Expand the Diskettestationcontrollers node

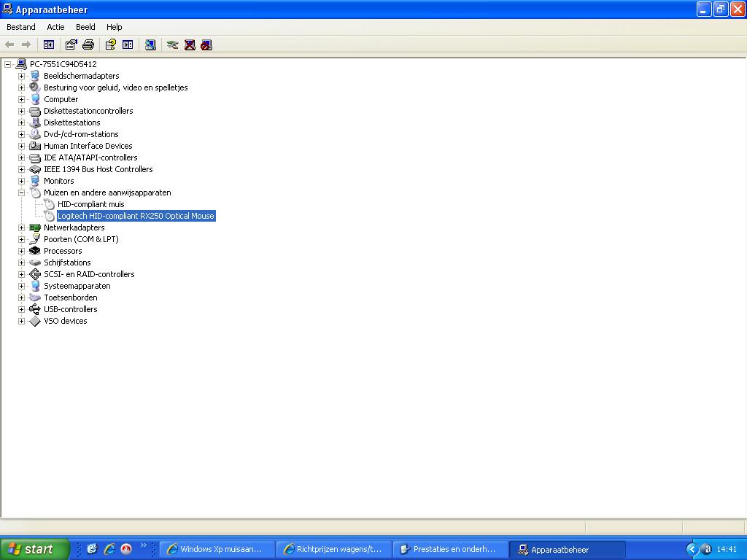[x=21, y=111]
